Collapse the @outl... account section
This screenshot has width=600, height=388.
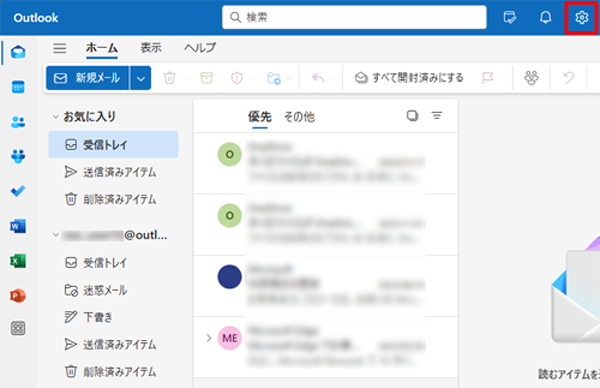[x=56, y=235]
